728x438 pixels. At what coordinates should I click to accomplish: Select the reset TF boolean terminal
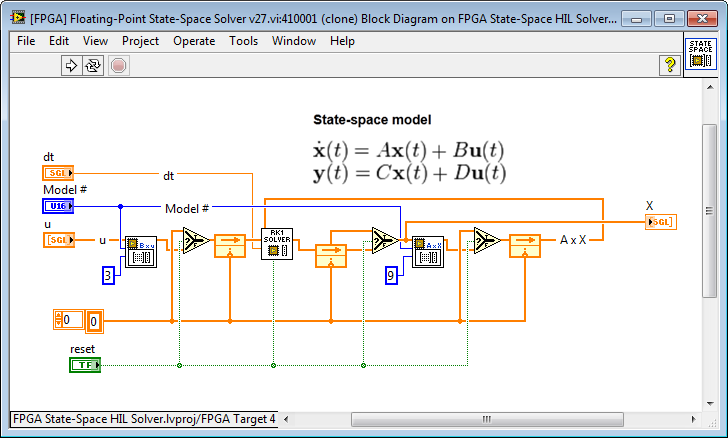(85, 365)
